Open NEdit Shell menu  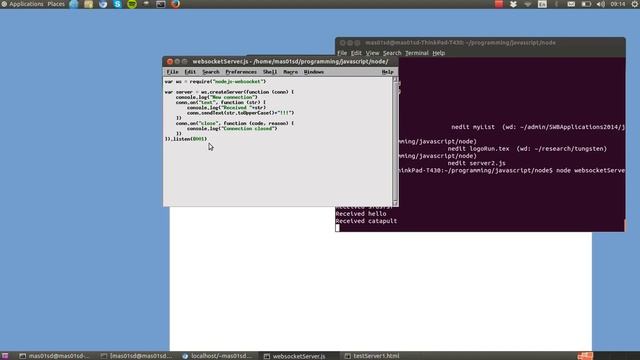[x=270, y=72]
